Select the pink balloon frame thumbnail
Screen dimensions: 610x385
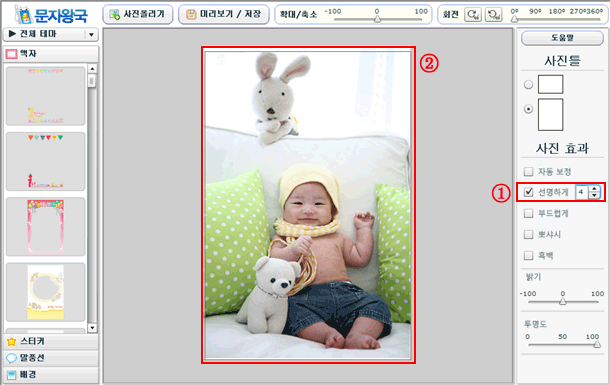pyautogui.click(x=46, y=227)
